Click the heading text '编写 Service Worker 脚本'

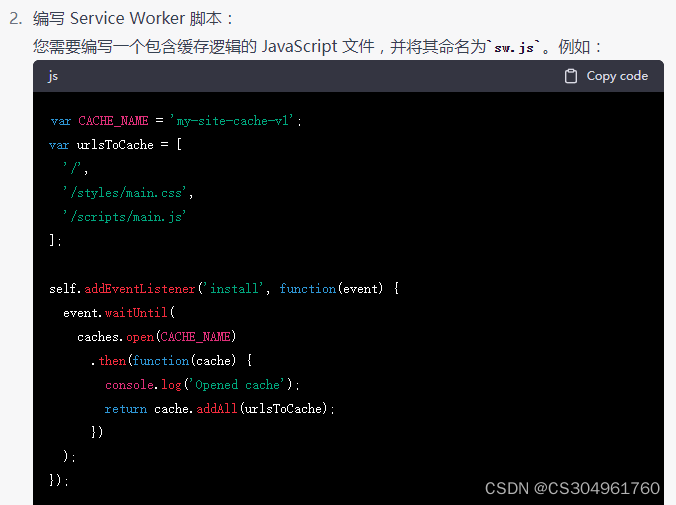point(128,19)
